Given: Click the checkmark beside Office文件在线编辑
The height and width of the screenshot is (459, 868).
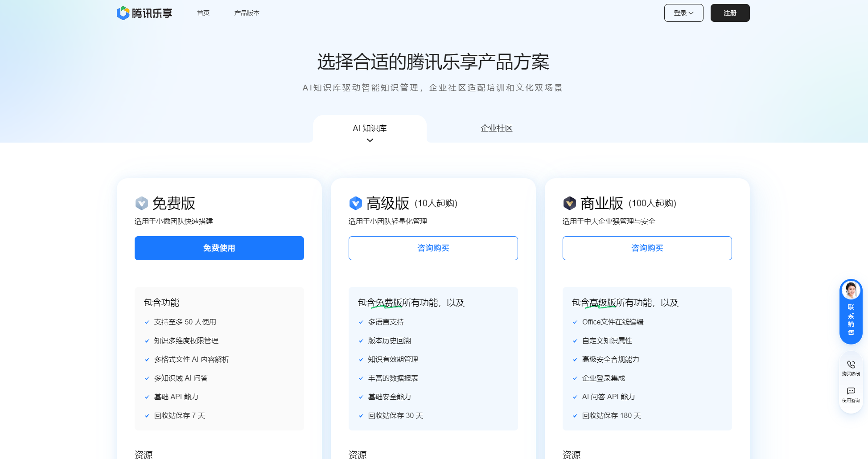Looking at the screenshot, I should tap(575, 322).
